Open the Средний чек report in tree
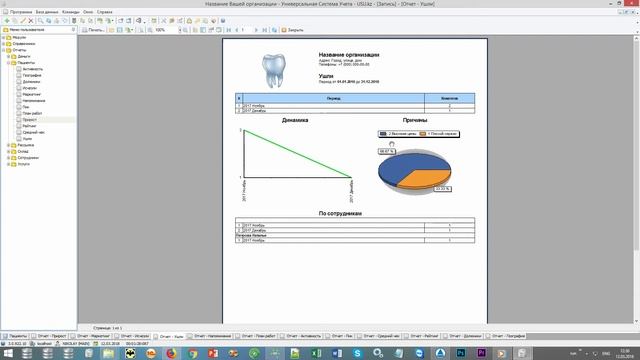Screen dimensions: 640x360 (x=33, y=132)
